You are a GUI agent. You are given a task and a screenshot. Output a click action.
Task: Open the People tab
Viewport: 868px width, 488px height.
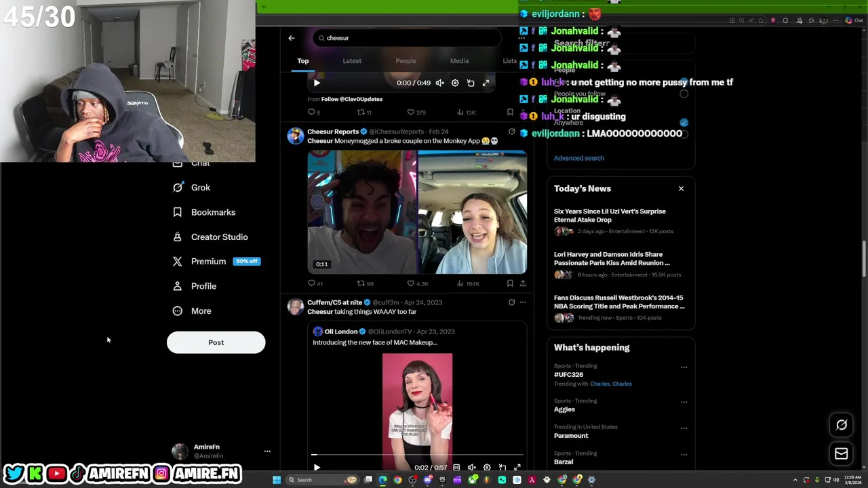coord(406,61)
